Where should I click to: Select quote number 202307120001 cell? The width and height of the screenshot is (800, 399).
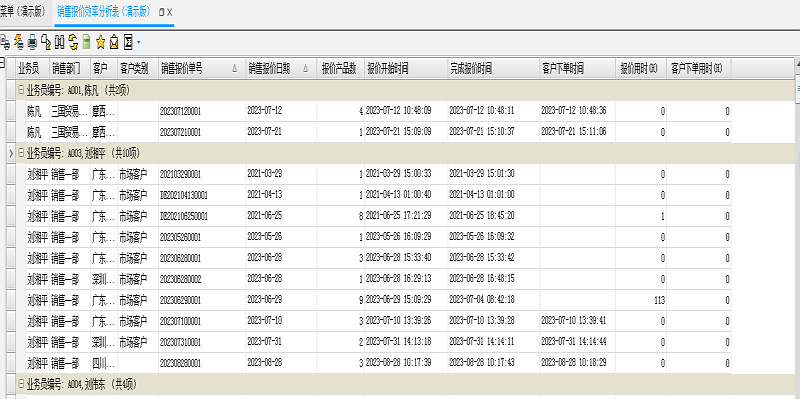tap(202, 111)
